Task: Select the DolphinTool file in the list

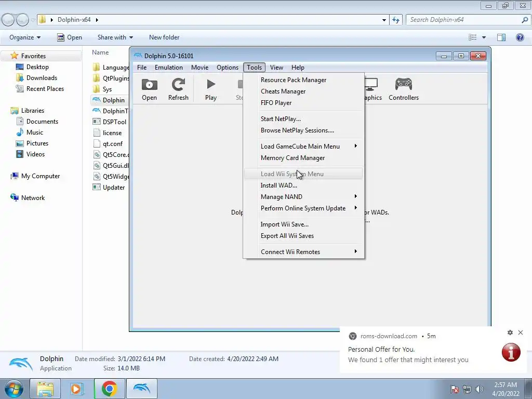Action: [110, 111]
